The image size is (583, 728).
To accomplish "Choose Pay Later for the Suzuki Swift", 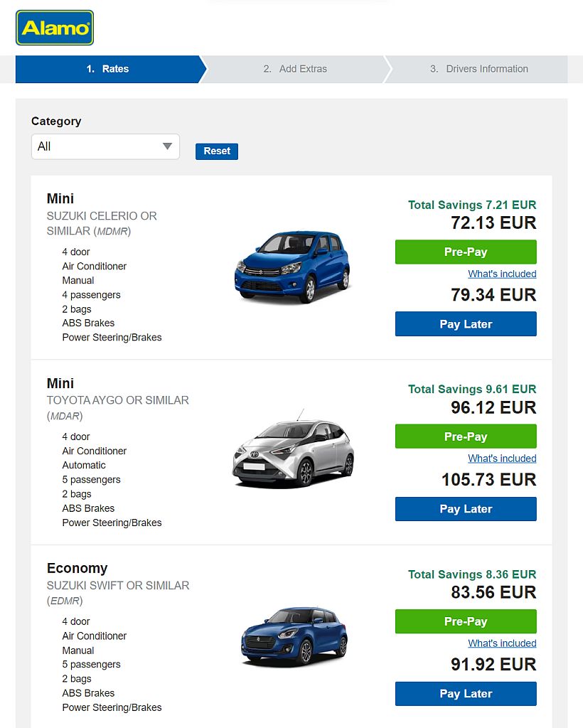I will tap(466, 693).
